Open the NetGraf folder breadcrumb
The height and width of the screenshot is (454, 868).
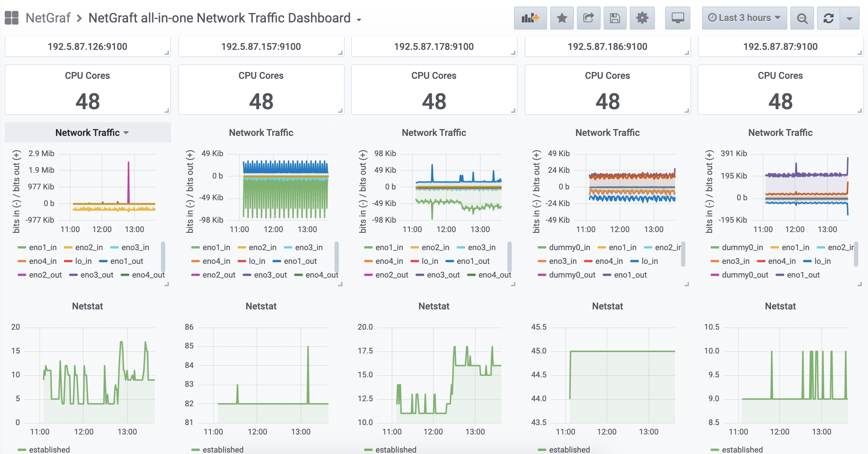[48, 18]
